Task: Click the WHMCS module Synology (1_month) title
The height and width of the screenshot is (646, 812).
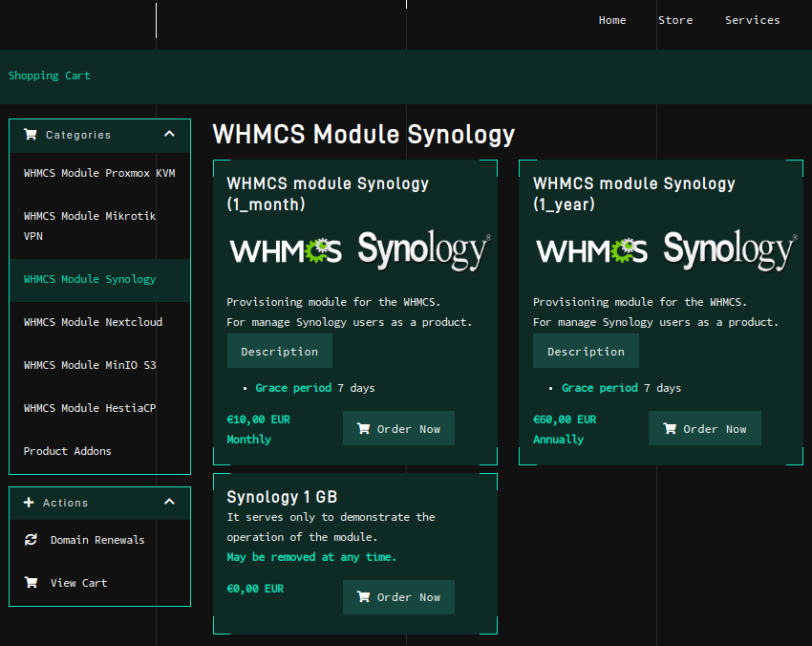Action: pyautogui.click(x=328, y=194)
